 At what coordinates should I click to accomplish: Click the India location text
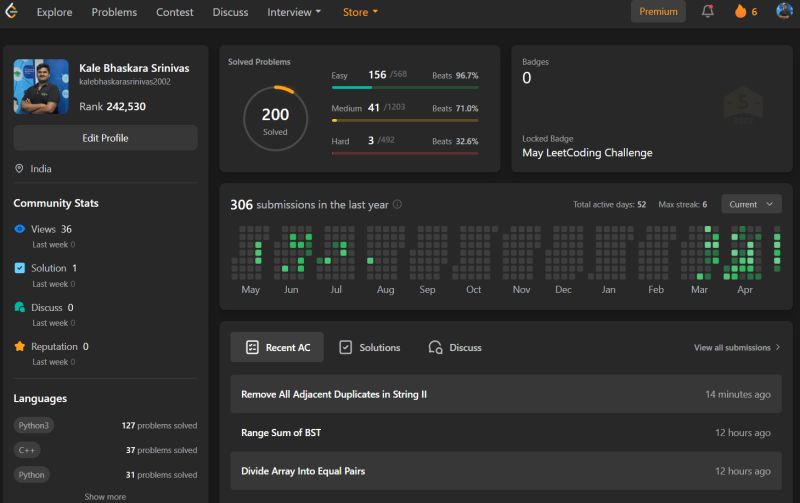[x=41, y=168]
